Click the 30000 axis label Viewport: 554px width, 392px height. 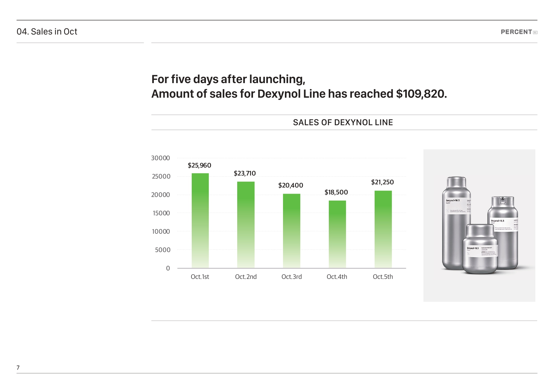(160, 158)
